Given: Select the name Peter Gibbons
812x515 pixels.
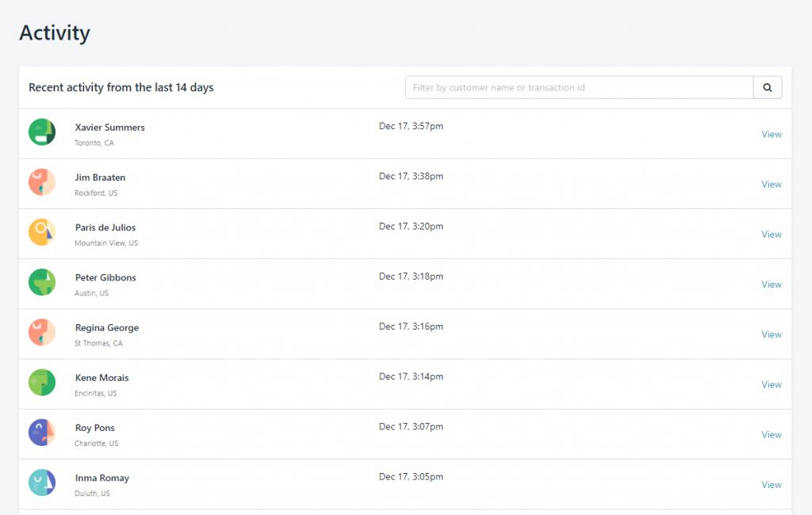Looking at the screenshot, I should pyautogui.click(x=105, y=278).
